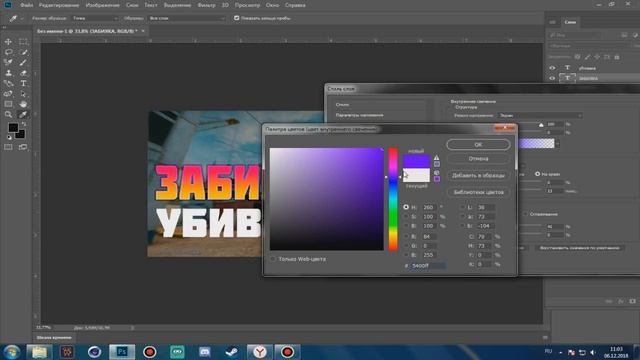Open Photoshop from the taskbar
Viewport: 640px width, 360px height.
(122, 352)
